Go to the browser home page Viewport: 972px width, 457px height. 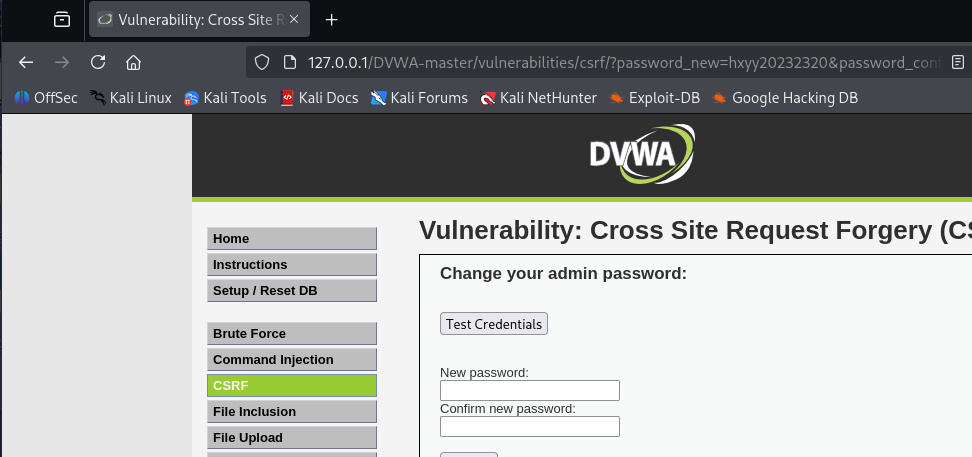133,62
